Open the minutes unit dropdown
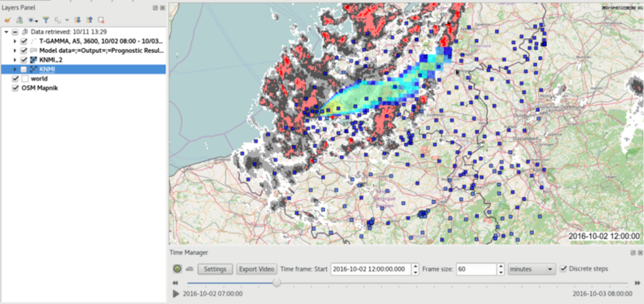The image size is (644, 304). [531, 269]
